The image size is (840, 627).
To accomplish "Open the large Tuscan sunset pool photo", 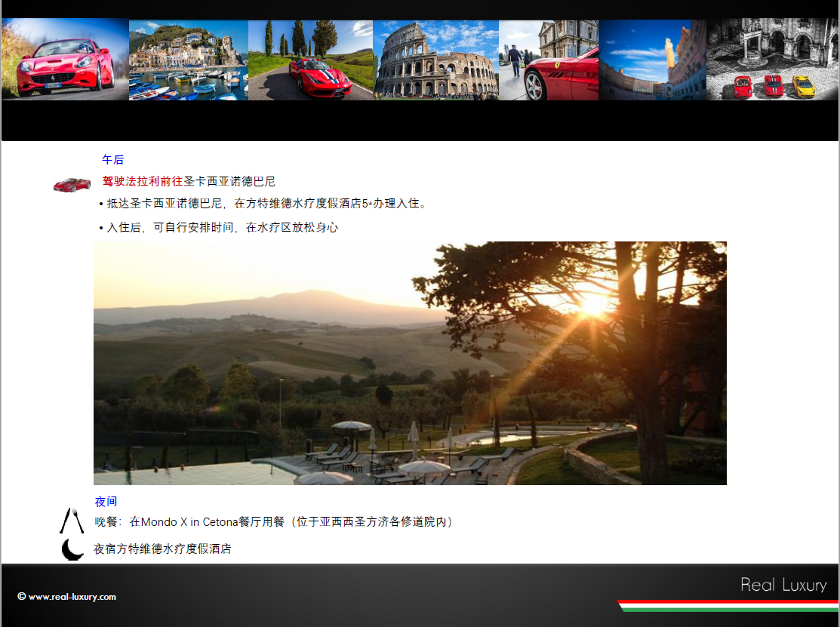I will tap(411, 363).
